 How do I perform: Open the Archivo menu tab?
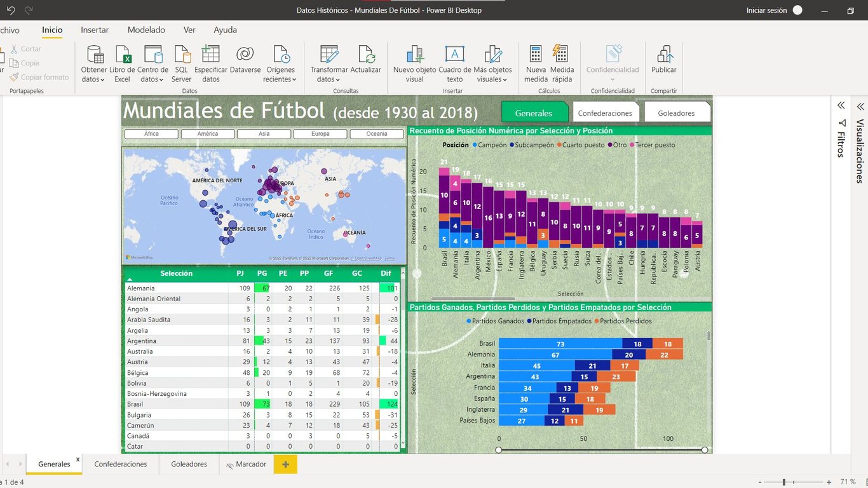(9, 30)
